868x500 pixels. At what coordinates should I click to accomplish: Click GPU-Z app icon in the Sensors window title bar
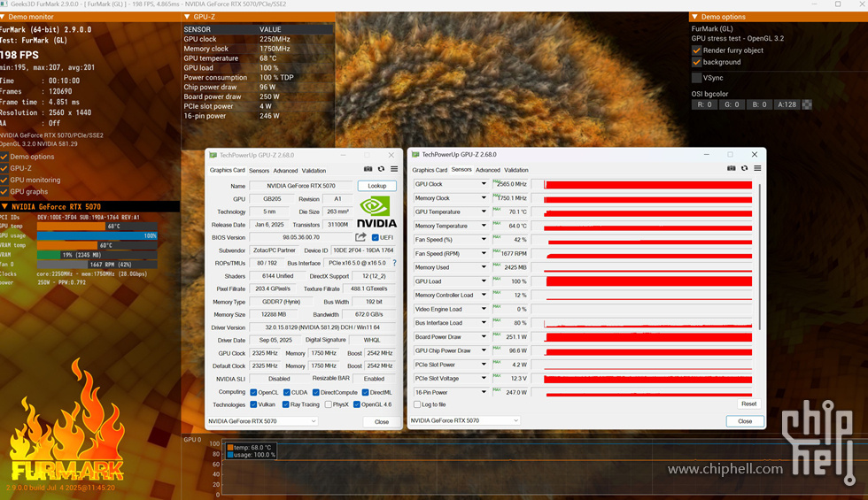(x=415, y=154)
